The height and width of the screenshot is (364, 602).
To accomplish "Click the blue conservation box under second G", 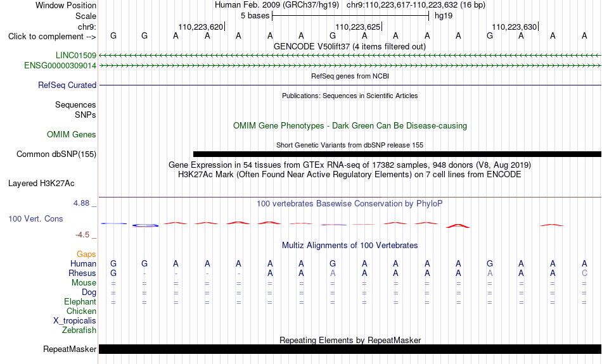I will coord(145,225).
